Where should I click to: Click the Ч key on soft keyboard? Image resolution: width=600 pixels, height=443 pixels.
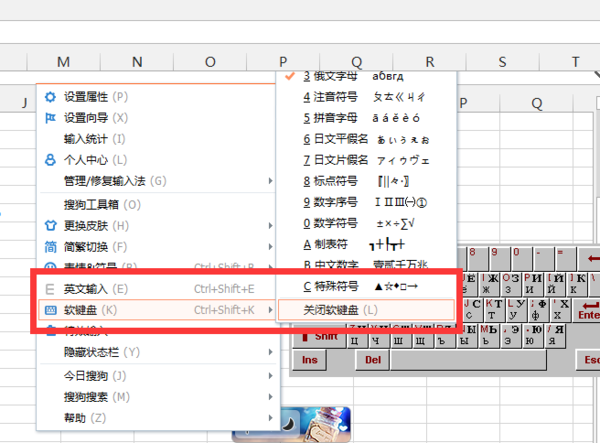(379, 336)
